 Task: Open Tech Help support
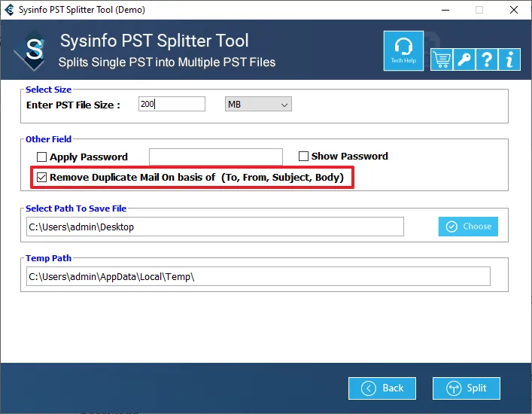403,51
